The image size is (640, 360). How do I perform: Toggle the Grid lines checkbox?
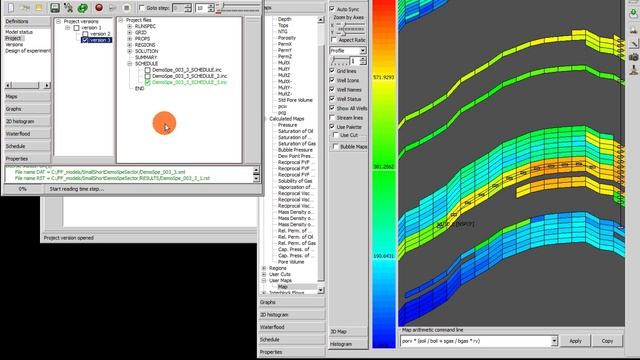(332, 71)
